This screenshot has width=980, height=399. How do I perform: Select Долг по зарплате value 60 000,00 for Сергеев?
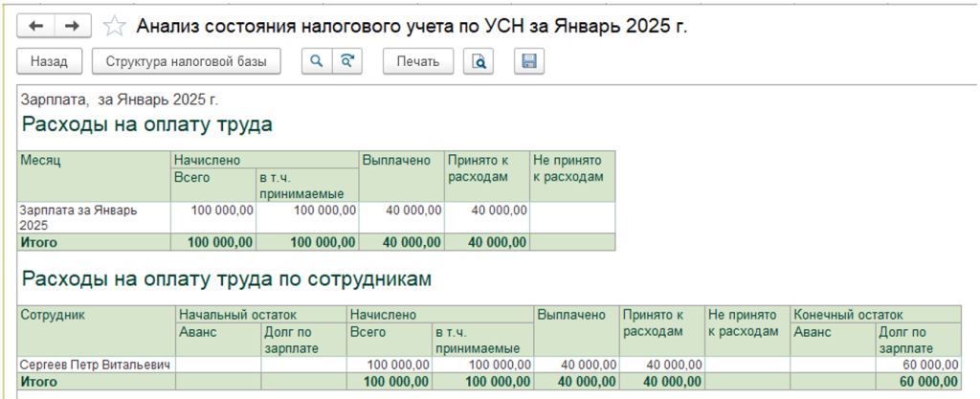coord(918,365)
